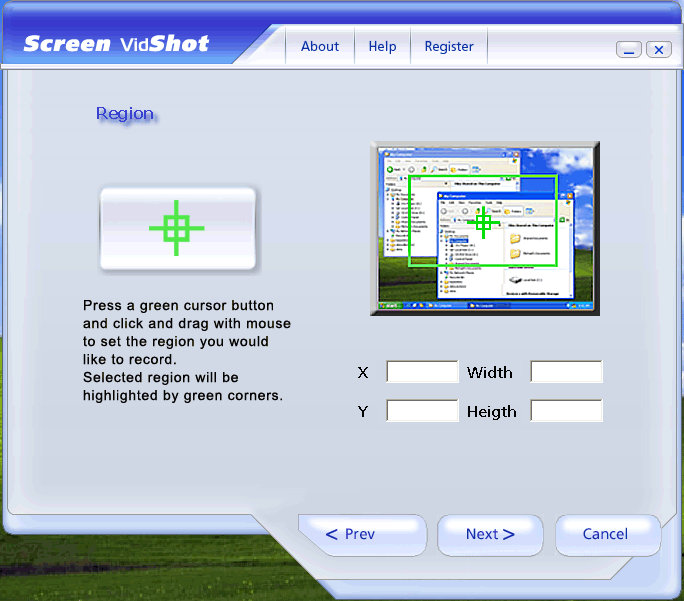Screen dimensions: 684x601
Task: Click the Region heading text
Action: click(x=125, y=114)
